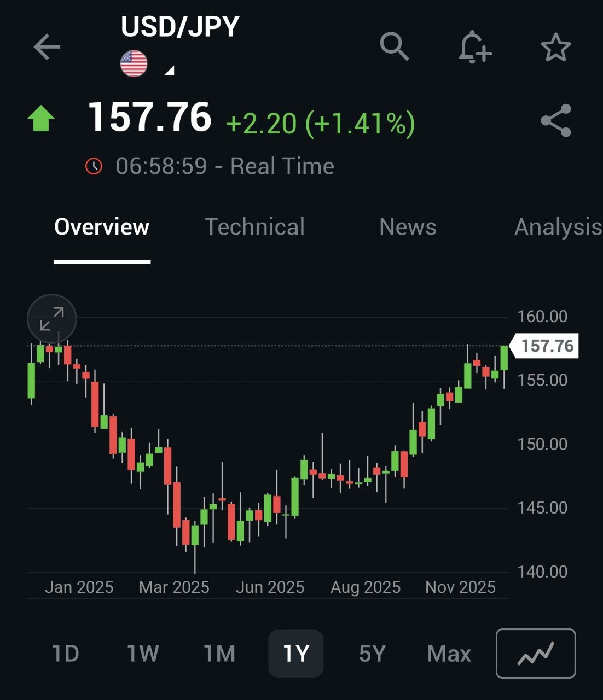Star USD/JPY as a favorite
Screen dimensions: 603x700
pyautogui.click(x=555, y=47)
